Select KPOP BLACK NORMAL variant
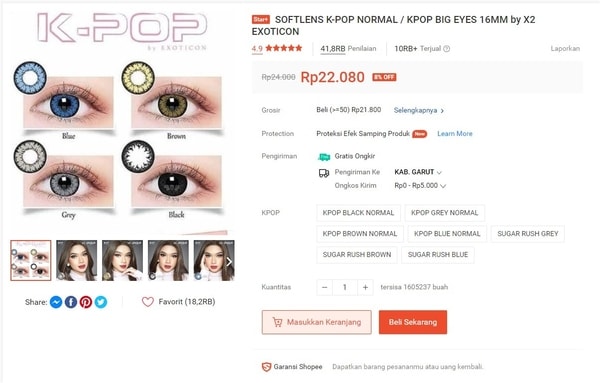The width and height of the screenshot is (600, 383). [358, 213]
